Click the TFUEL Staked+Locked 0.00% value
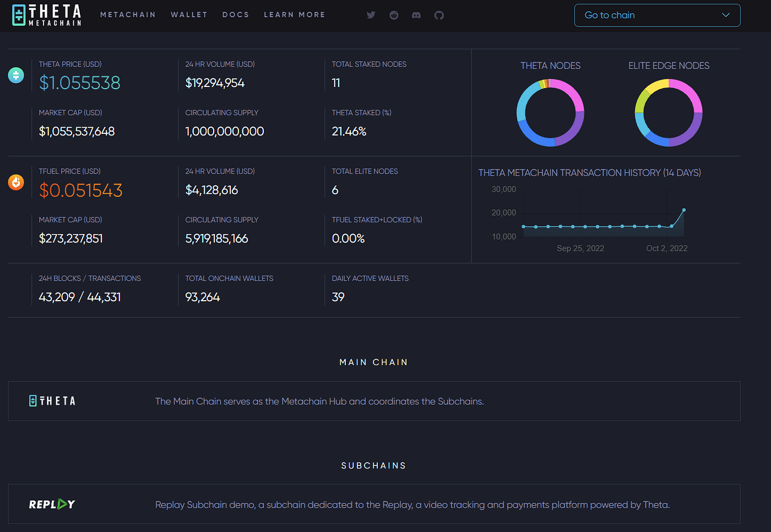Viewport: 771px width, 532px height. 348,238
